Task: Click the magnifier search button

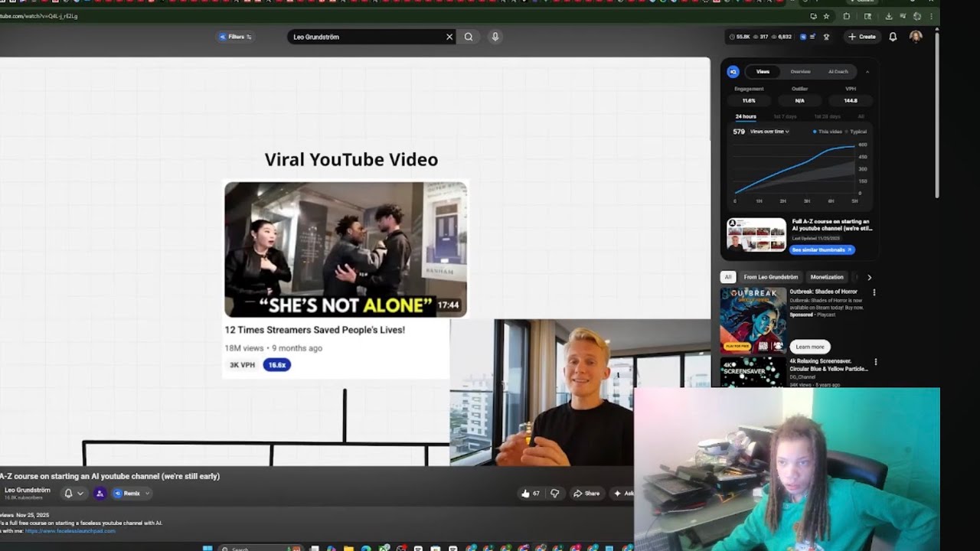Action: (469, 37)
